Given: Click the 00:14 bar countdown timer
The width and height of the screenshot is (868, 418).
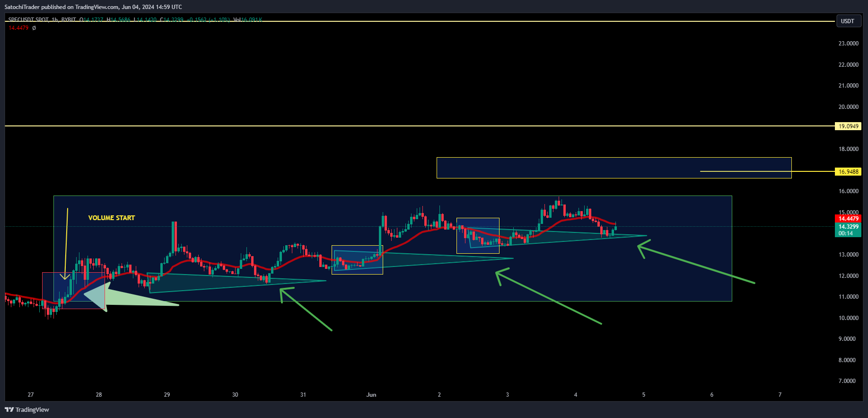Looking at the screenshot, I should click(x=846, y=233).
